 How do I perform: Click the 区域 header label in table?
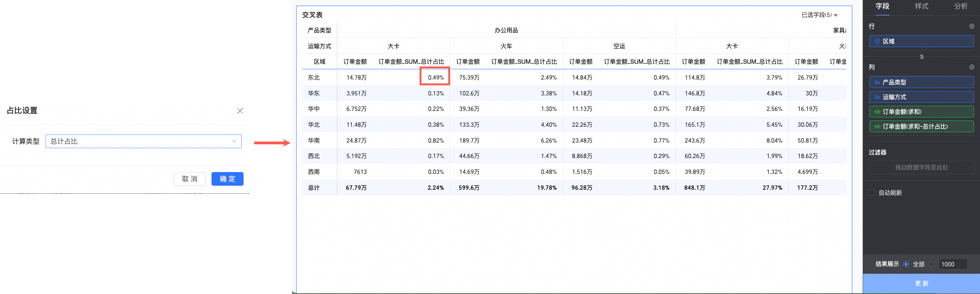coord(319,62)
